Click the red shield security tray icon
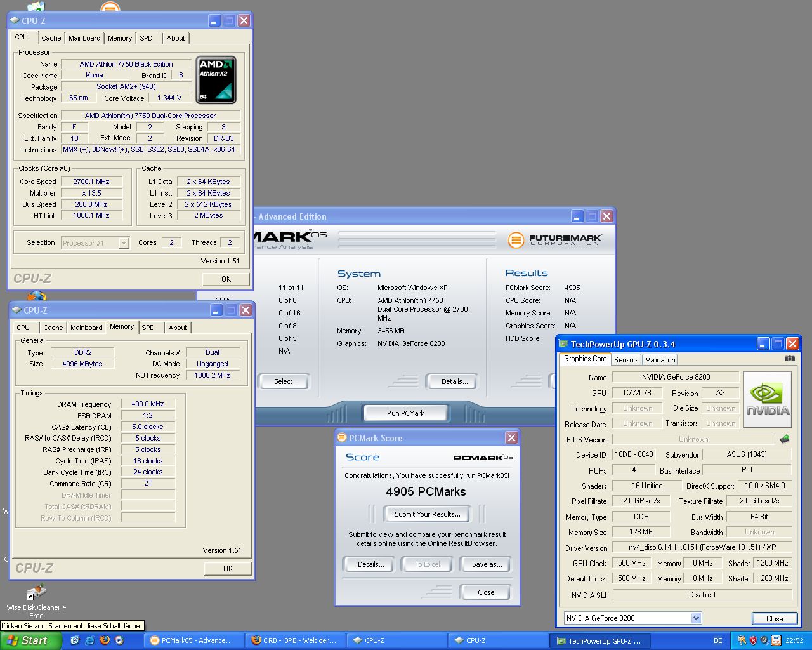 pyautogui.click(x=753, y=640)
